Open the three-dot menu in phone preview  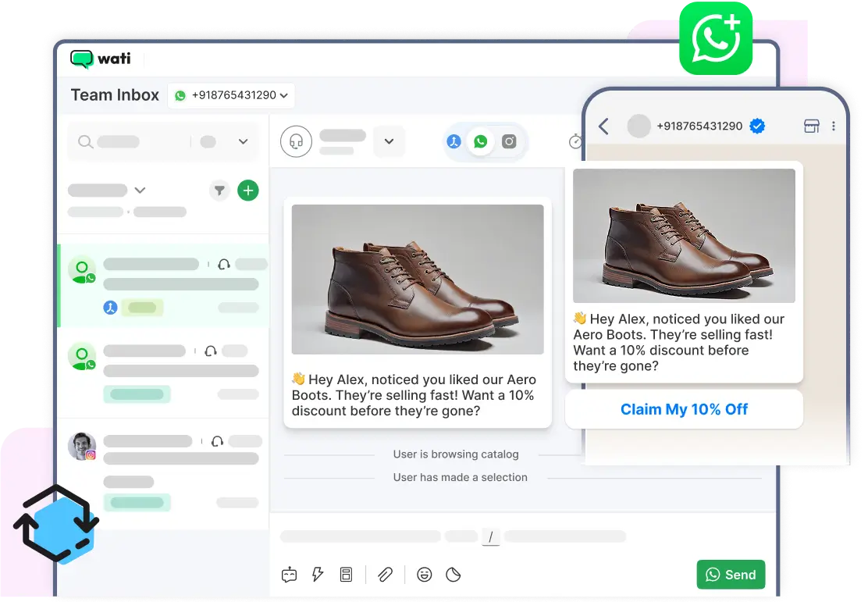pyautogui.click(x=834, y=126)
